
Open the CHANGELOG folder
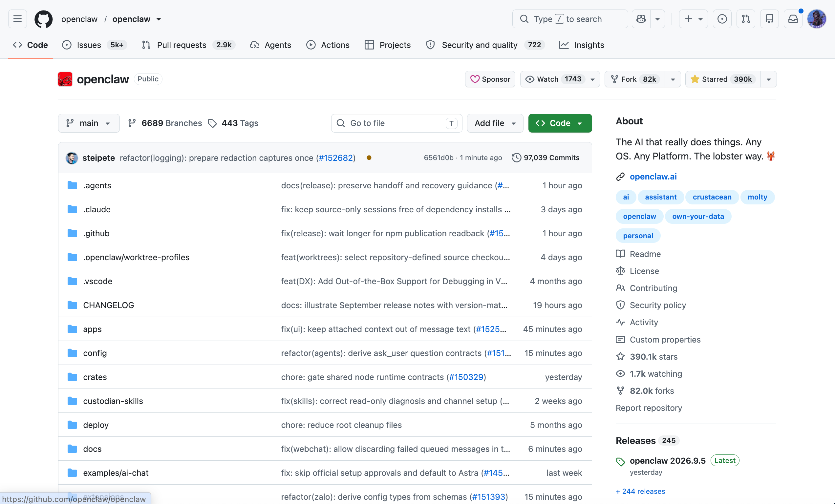coord(109,305)
